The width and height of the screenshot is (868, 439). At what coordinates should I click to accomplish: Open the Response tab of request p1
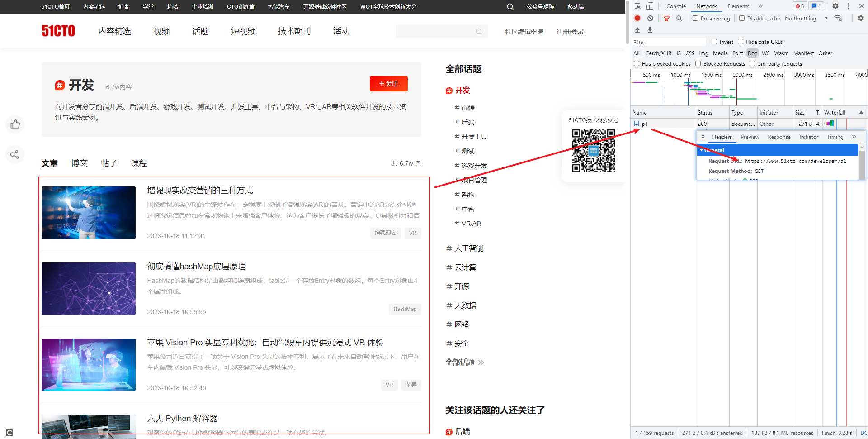pyautogui.click(x=779, y=137)
